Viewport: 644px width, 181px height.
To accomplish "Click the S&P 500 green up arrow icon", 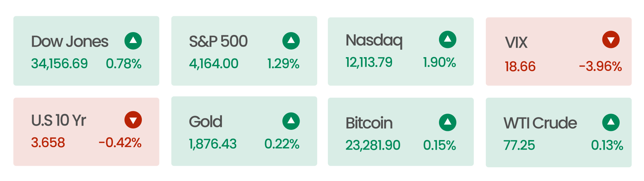I will 291,41.
